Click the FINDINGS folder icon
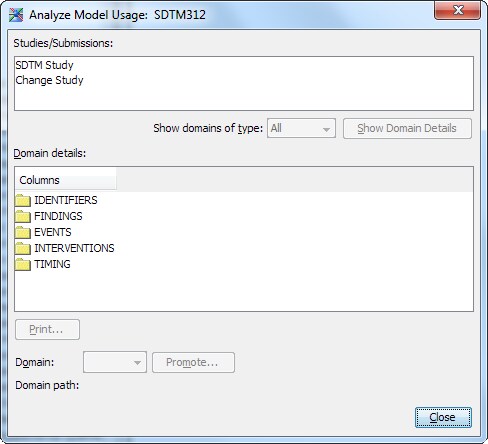The width and height of the screenshot is (488, 444). [x=23, y=216]
